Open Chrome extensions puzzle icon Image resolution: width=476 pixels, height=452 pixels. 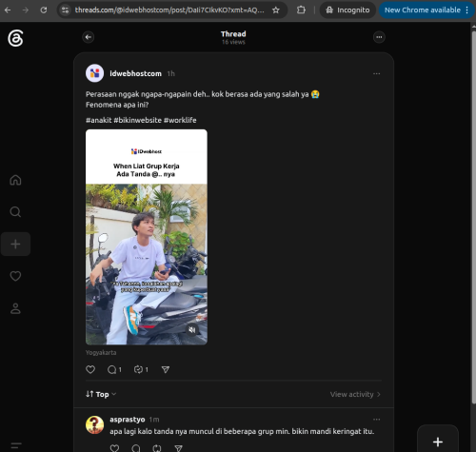click(301, 10)
